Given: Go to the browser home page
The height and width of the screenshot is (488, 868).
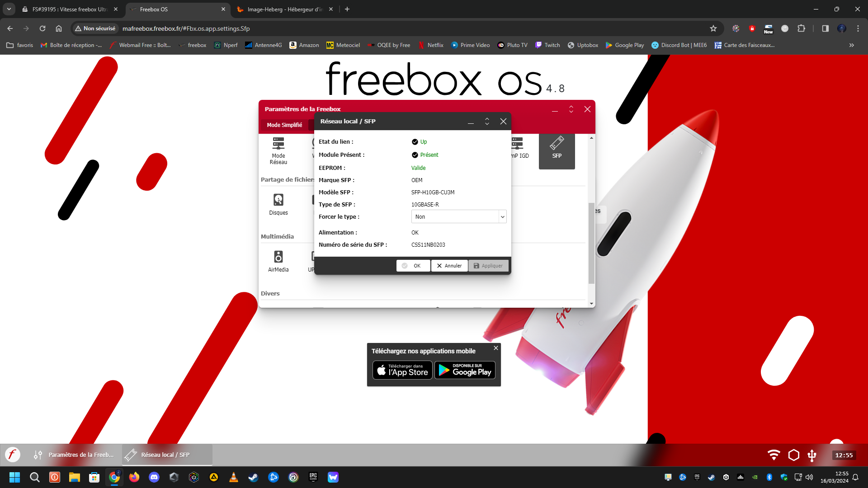Looking at the screenshot, I should click(x=59, y=28).
